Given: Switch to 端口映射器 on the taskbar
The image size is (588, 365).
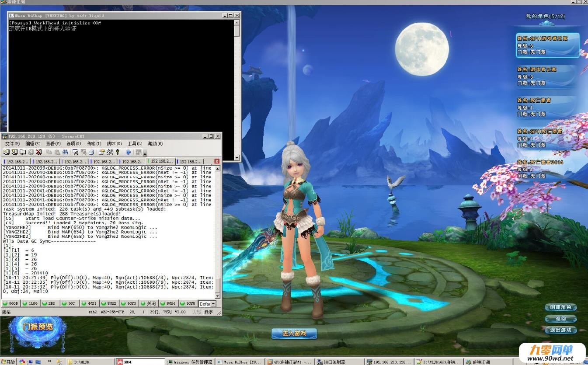Looking at the screenshot, I should coord(340,362).
